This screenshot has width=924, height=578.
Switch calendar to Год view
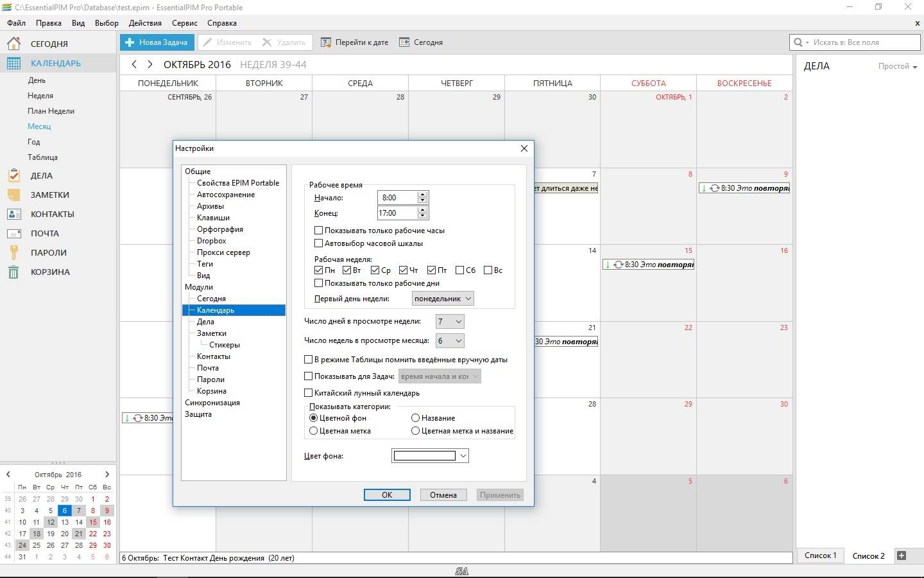34,142
